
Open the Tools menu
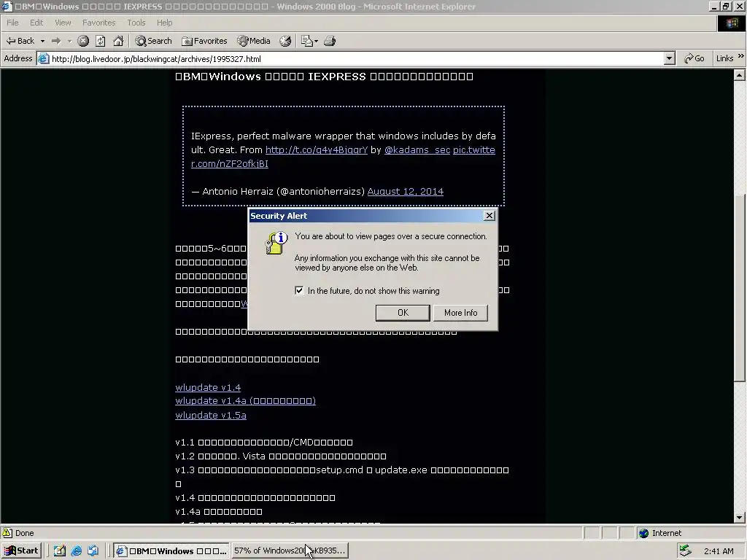point(136,23)
